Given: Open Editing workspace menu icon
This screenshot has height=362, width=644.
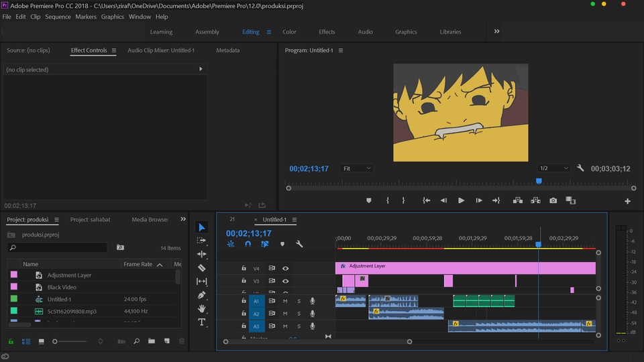Looking at the screenshot, I should (x=269, y=32).
